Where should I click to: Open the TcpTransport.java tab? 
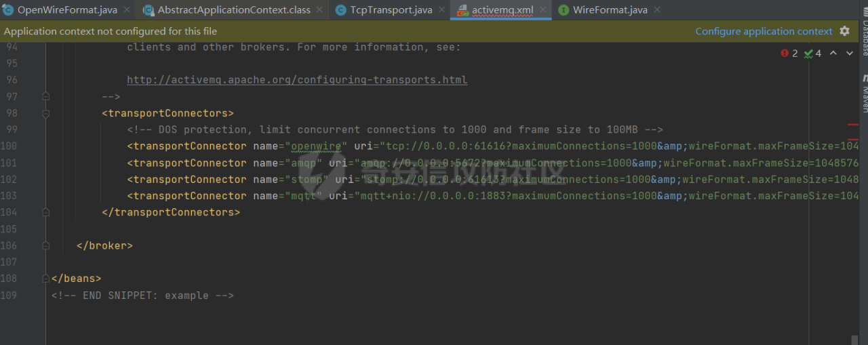click(x=391, y=10)
